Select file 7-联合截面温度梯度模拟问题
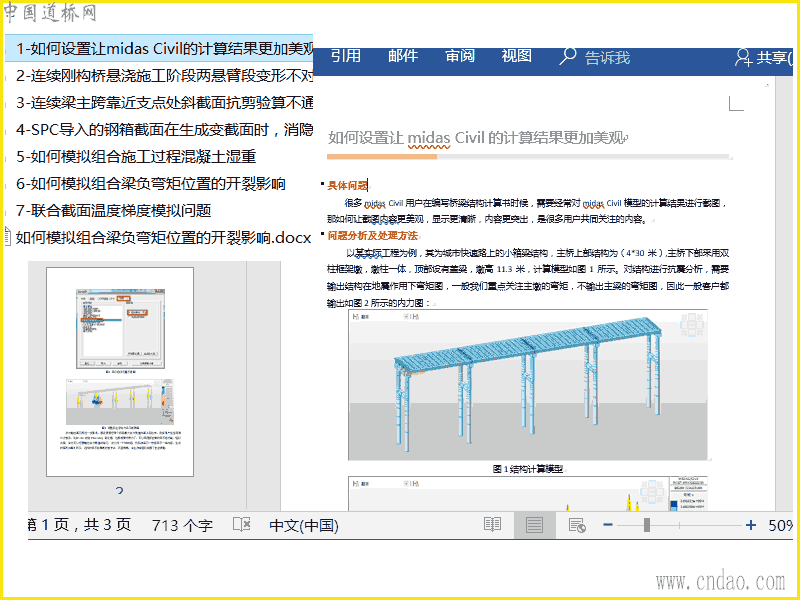This screenshot has width=800, height=600. click(x=114, y=211)
